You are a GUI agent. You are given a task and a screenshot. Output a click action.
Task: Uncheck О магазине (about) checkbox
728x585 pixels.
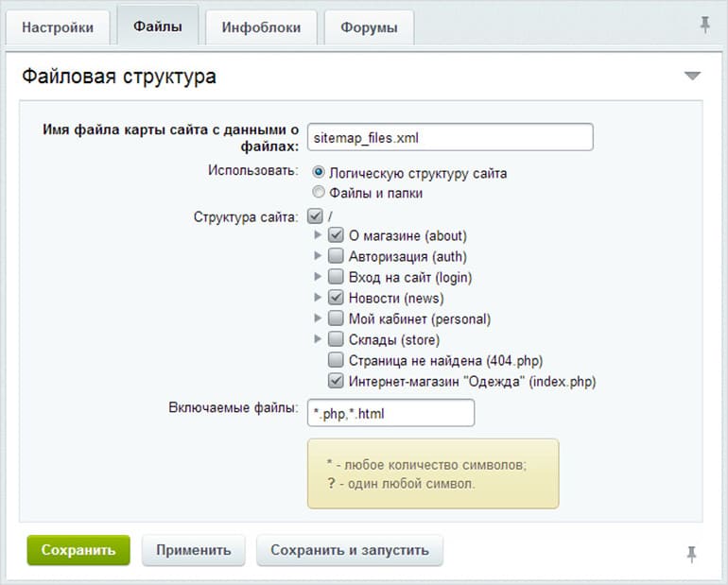(336, 234)
